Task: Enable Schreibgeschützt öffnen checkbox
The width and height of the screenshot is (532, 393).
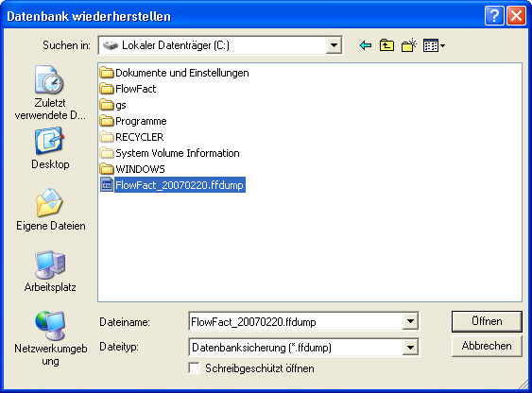Action: click(195, 368)
